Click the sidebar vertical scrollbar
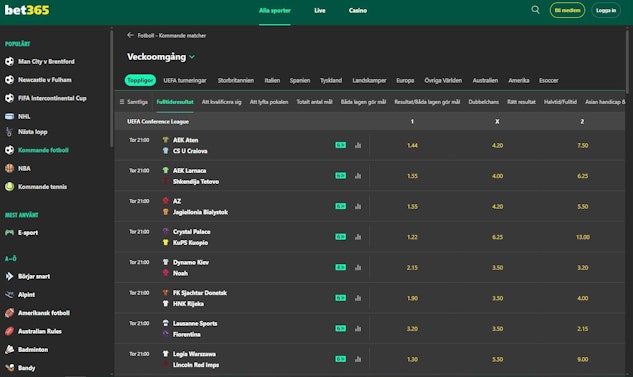Screen dimensions: 633x377 [111, 88]
